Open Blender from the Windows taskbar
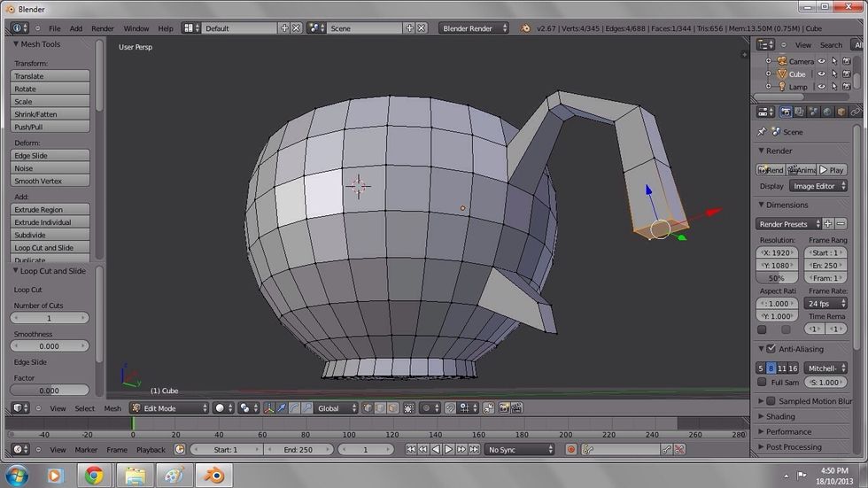This screenshot has height=488, width=868. pos(213,476)
